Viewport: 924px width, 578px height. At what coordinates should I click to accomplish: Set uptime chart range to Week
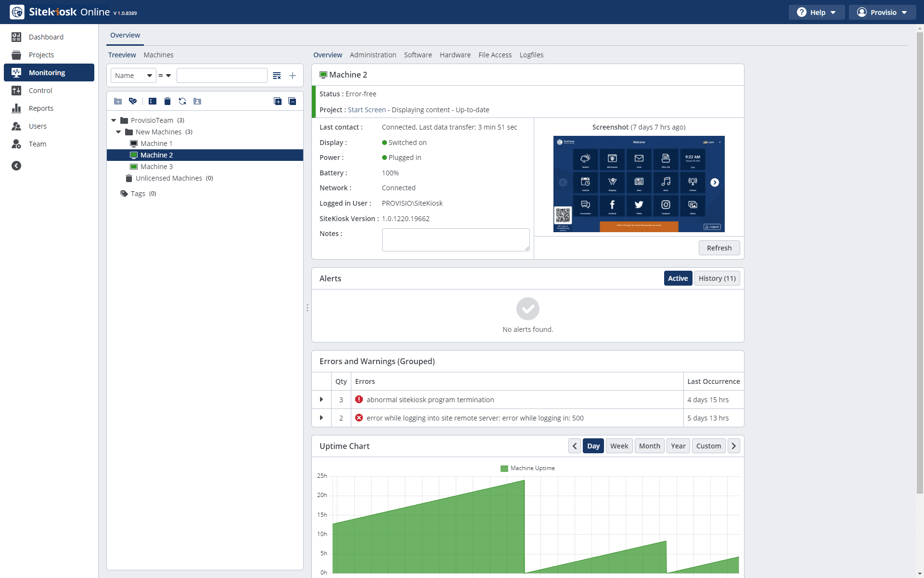(619, 446)
